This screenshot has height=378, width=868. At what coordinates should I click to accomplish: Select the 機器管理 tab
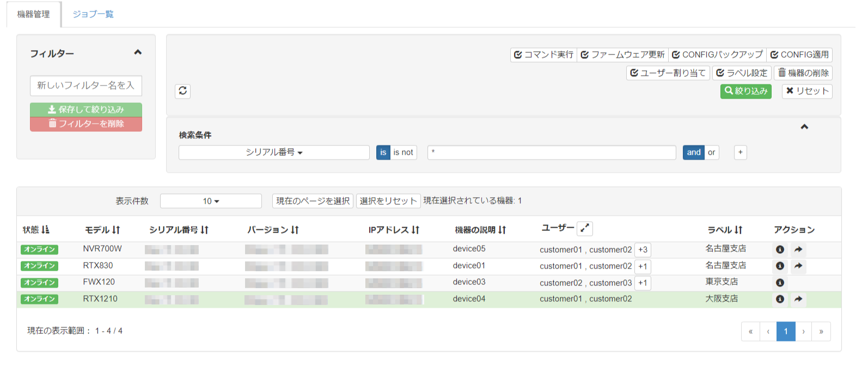34,14
